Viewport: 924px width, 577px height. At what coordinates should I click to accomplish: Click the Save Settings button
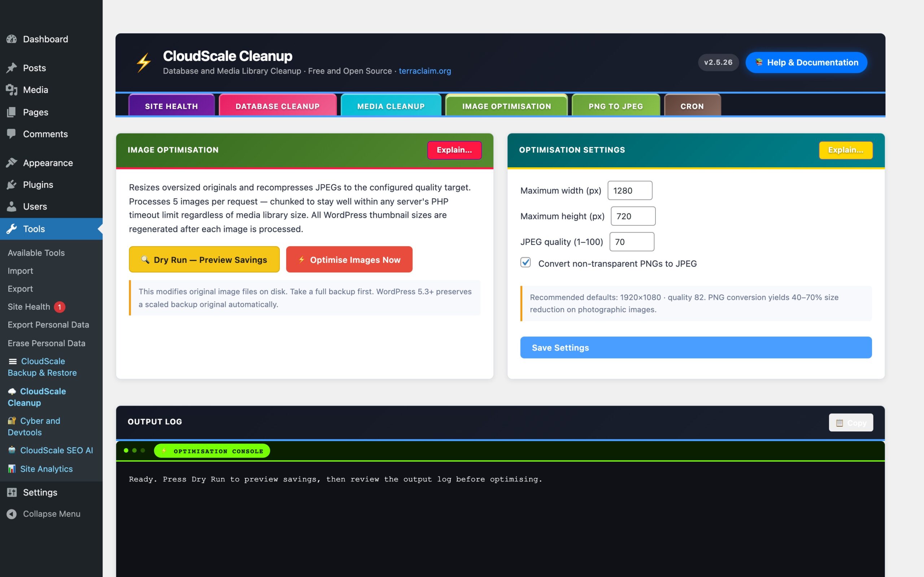click(696, 347)
